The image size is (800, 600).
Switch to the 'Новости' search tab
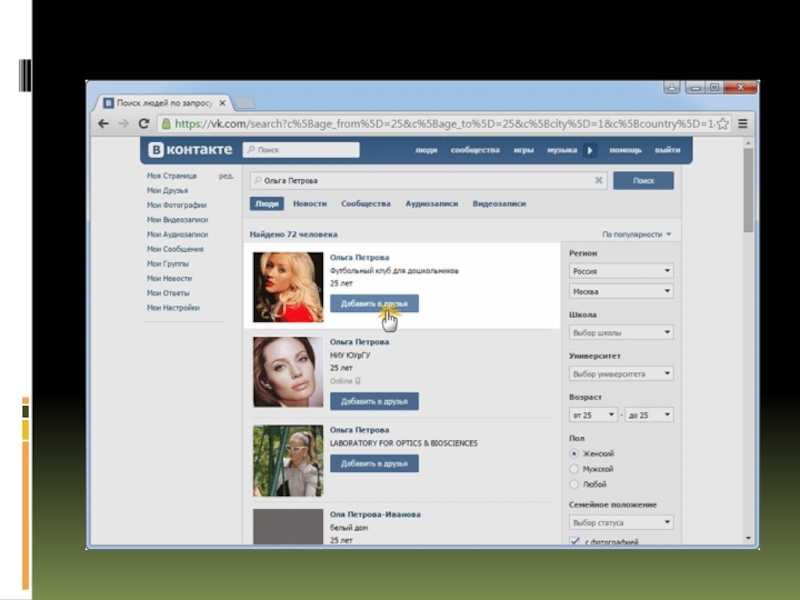click(x=310, y=204)
